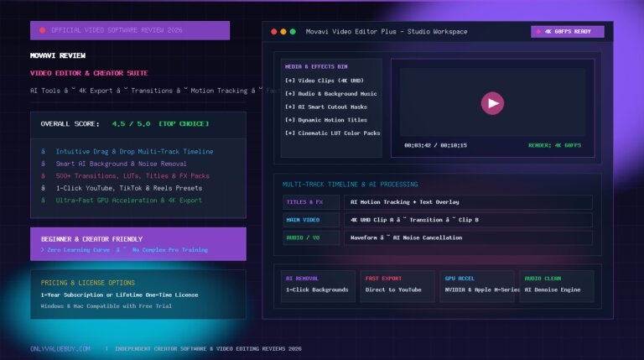Click Intuitive Drag & Drop Multi-Track Timeline item
The height and width of the screenshot is (360, 644).
point(135,152)
